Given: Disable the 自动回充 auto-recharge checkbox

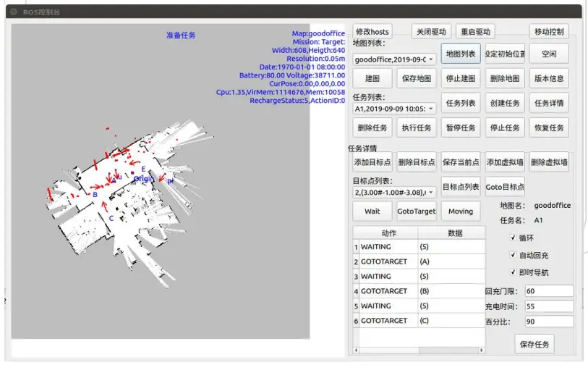Looking at the screenshot, I should pos(513,255).
